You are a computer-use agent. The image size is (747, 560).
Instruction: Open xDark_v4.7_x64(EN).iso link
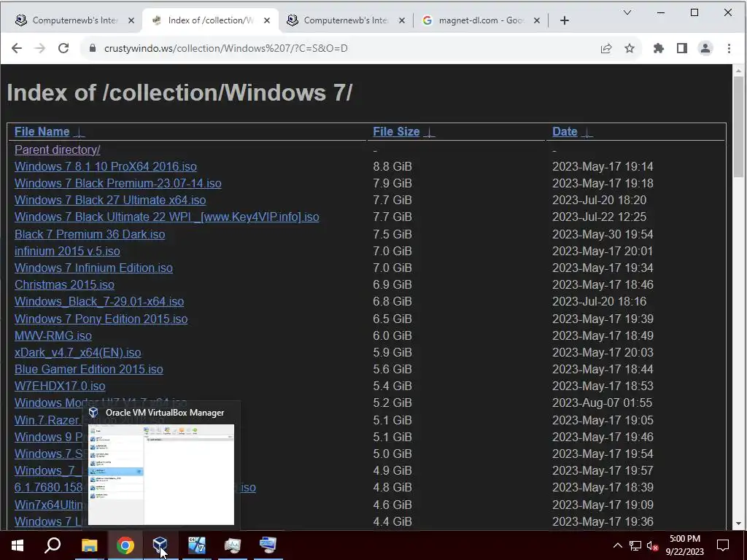coord(77,352)
